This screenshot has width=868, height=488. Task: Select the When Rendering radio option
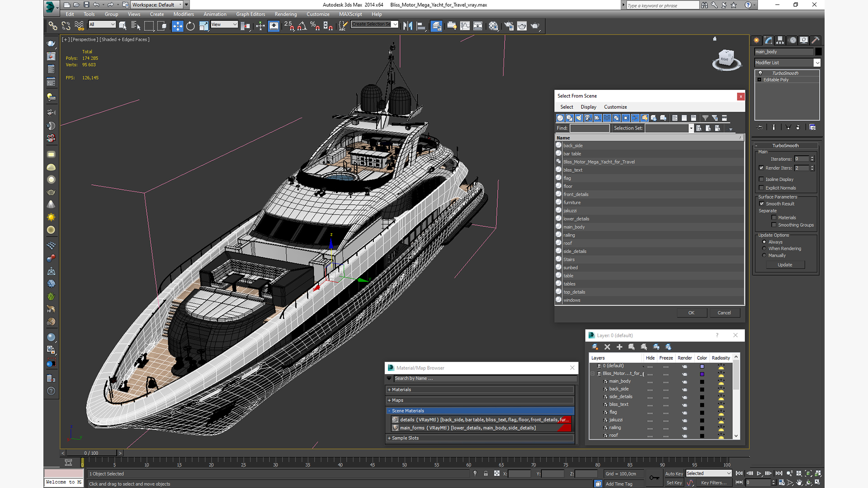pos(764,249)
